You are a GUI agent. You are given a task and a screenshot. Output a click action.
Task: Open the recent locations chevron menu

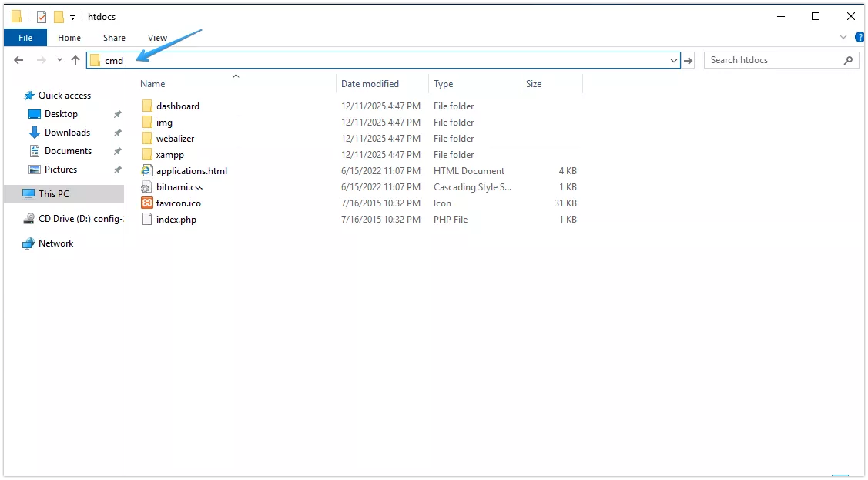[59, 59]
